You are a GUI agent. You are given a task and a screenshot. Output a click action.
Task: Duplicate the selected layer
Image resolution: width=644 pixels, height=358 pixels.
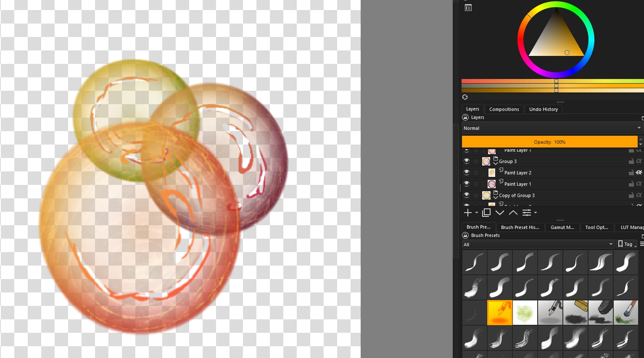(486, 213)
